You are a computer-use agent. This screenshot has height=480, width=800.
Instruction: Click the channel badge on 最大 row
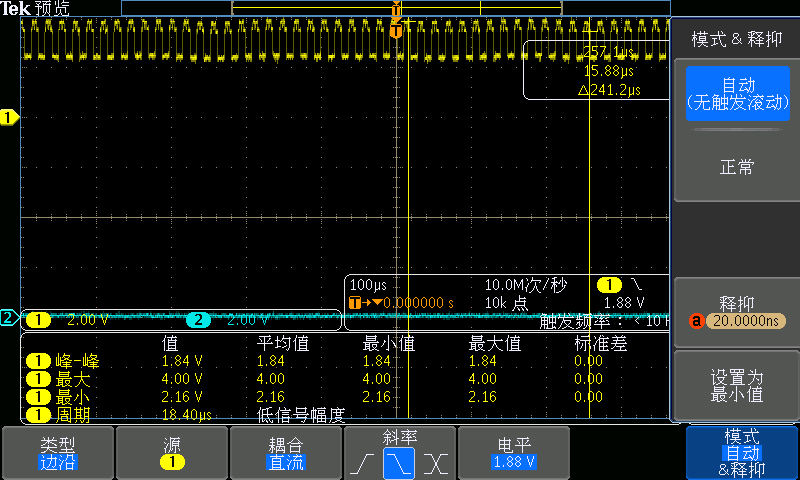tap(38, 379)
